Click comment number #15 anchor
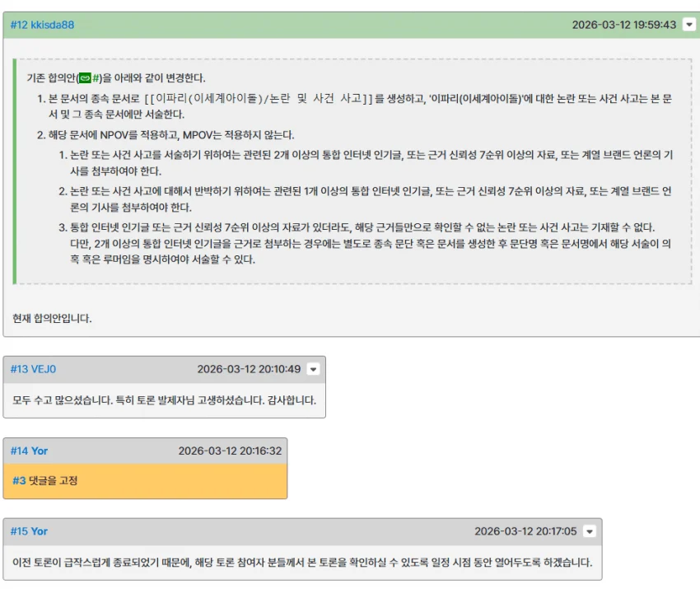Viewport: 700px width, 589px height. (19, 531)
